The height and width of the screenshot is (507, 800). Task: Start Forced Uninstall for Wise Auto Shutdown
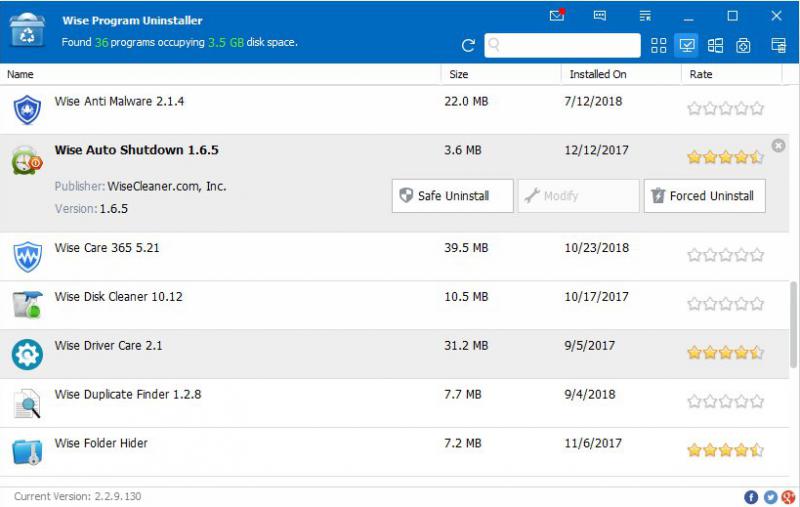(704, 196)
